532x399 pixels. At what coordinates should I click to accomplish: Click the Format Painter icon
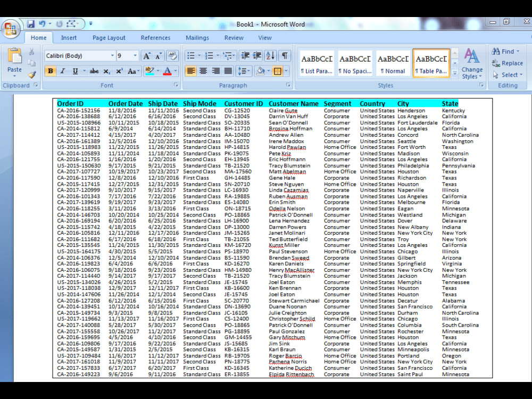(32, 74)
